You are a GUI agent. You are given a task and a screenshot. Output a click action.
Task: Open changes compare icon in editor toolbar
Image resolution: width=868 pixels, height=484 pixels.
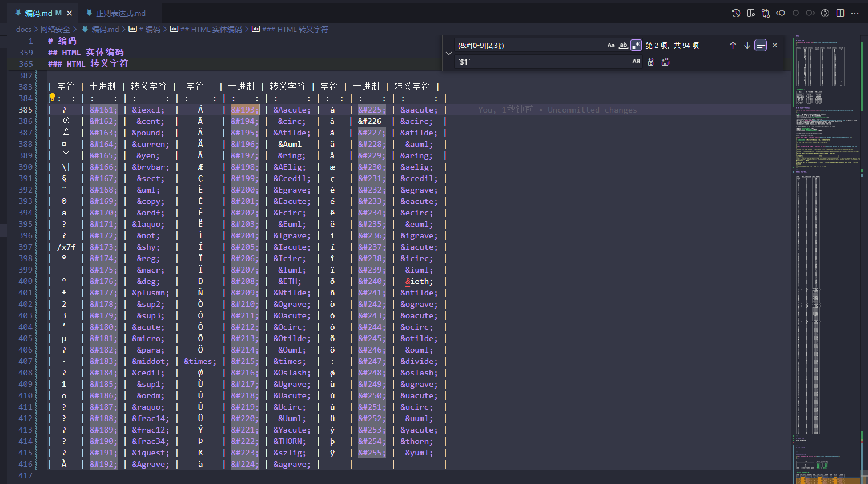tap(766, 13)
